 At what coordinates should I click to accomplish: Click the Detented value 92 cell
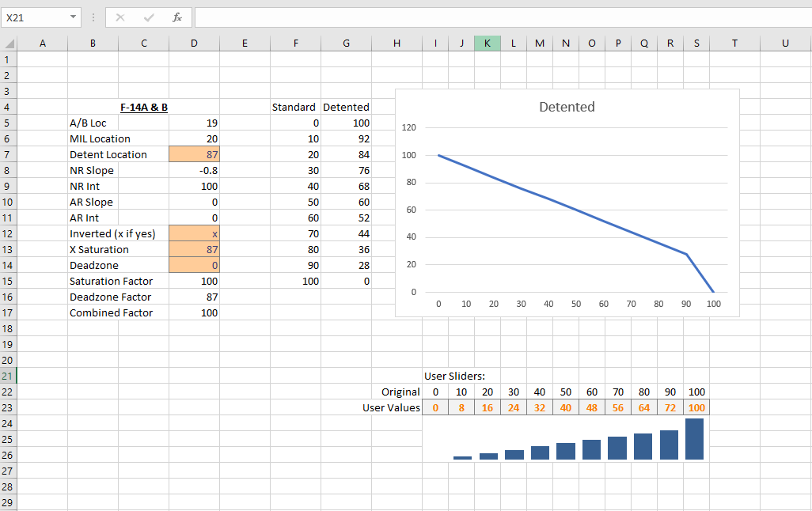pos(346,138)
